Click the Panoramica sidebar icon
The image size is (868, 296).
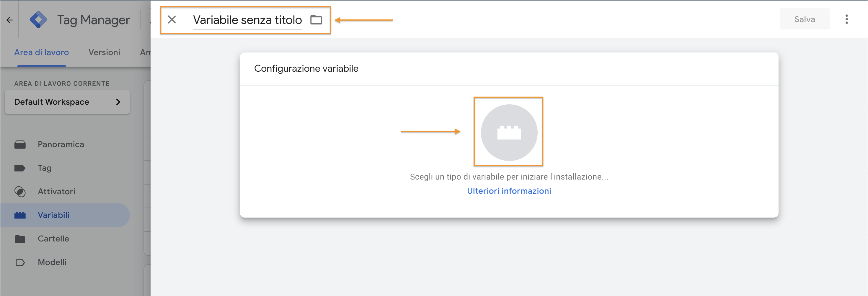tap(20, 145)
